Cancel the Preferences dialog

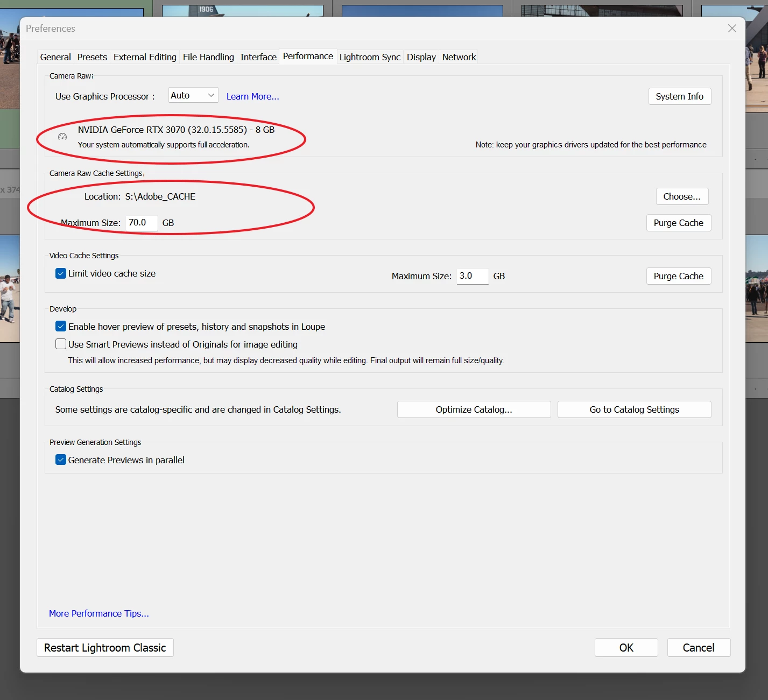pyautogui.click(x=699, y=648)
